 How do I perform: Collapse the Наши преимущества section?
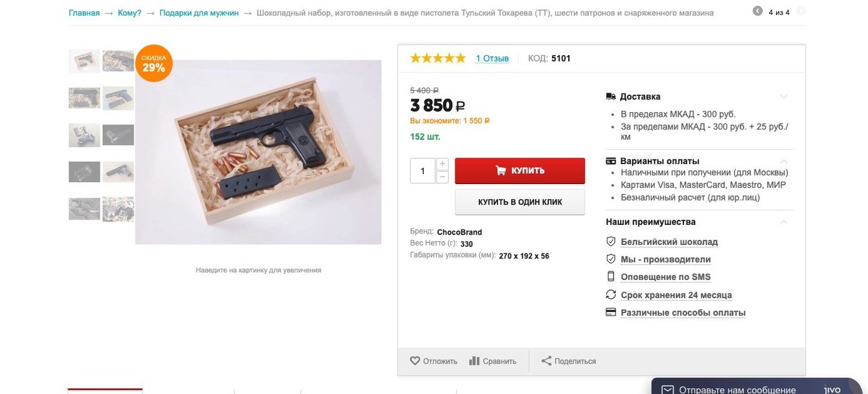tap(784, 222)
